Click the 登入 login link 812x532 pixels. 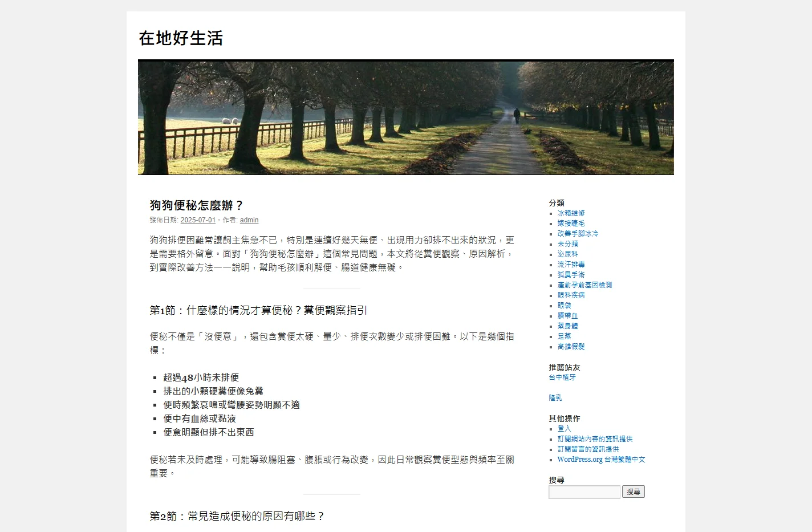tap(564, 429)
